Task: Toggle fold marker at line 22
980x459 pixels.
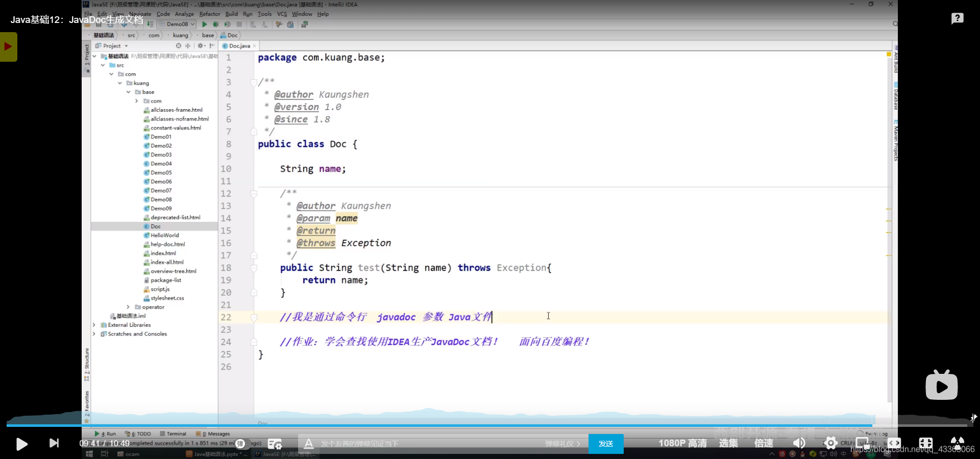Action: 254,317
